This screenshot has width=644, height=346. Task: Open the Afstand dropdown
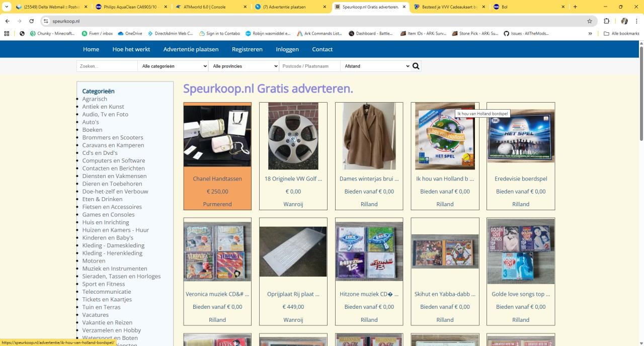[x=376, y=66]
